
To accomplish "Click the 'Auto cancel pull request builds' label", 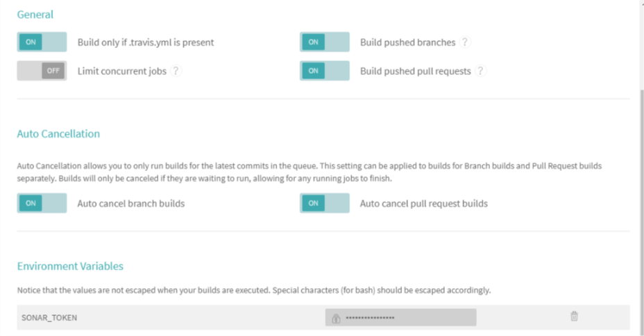I will tap(424, 203).
